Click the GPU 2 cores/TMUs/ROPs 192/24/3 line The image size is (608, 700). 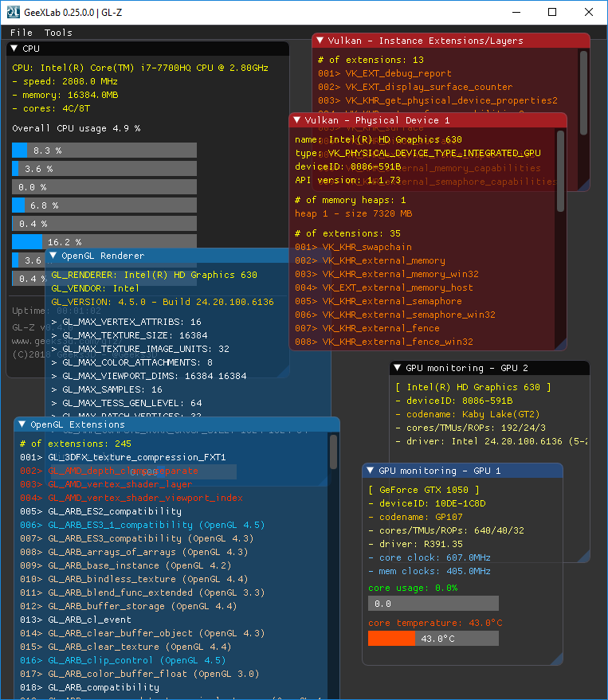[x=470, y=428]
